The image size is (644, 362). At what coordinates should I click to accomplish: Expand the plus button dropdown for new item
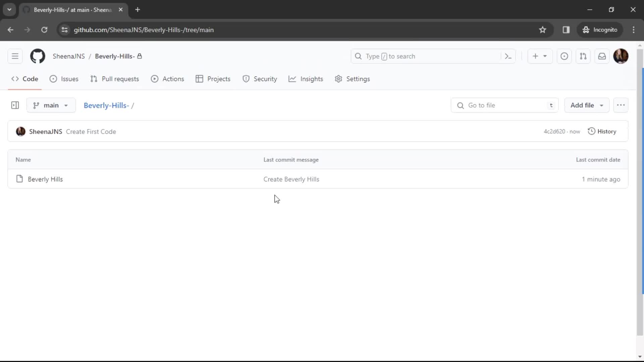545,56
